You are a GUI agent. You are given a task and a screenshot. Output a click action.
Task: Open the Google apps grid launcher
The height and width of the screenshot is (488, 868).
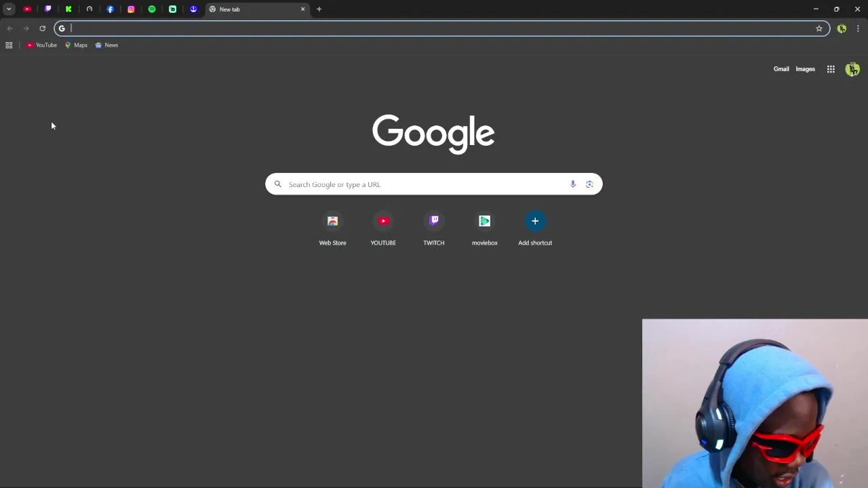[831, 69]
